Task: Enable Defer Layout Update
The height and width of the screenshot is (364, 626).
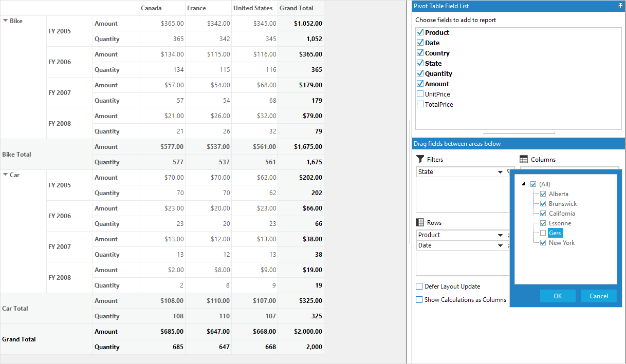Action: (419, 286)
